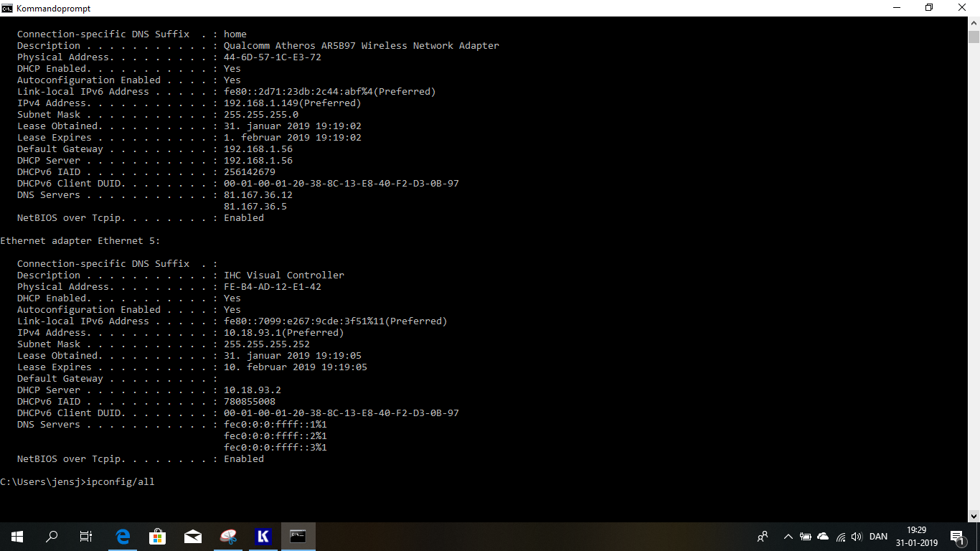Open Task View from the taskbar
This screenshot has height=551, width=980.
click(86, 537)
